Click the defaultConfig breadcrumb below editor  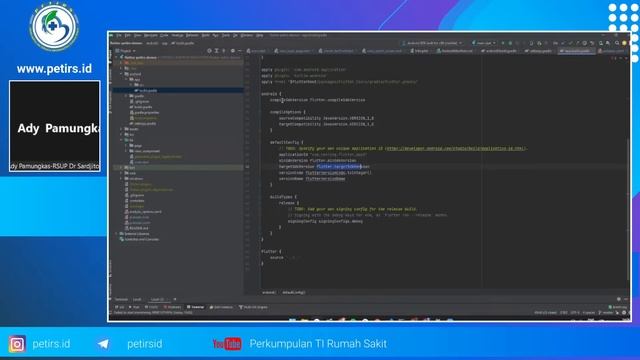(293, 292)
